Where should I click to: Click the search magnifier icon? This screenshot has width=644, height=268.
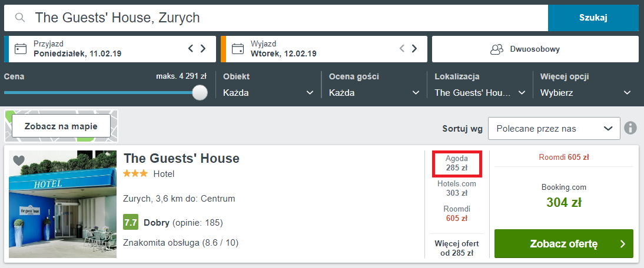[x=21, y=18]
